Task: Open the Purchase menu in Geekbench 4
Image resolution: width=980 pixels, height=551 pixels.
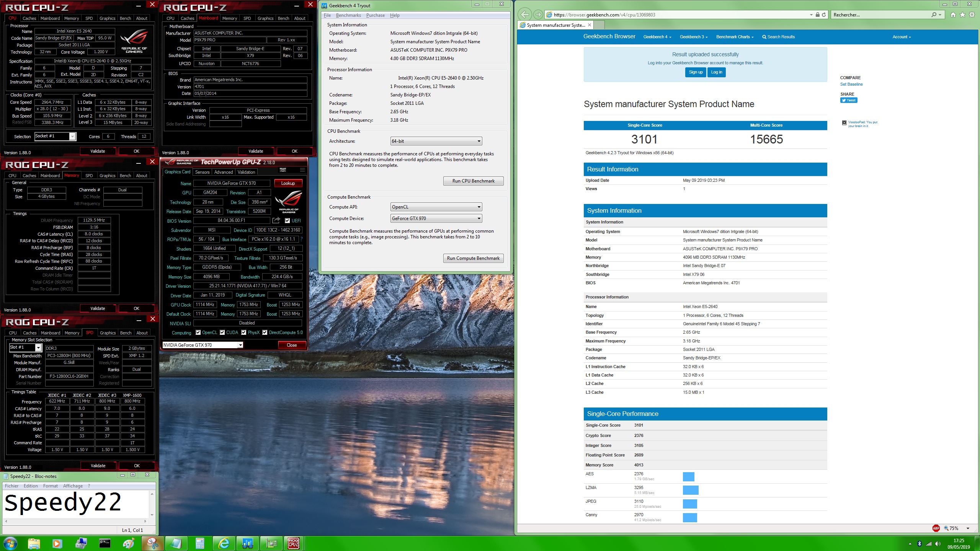Action: (376, 15)
